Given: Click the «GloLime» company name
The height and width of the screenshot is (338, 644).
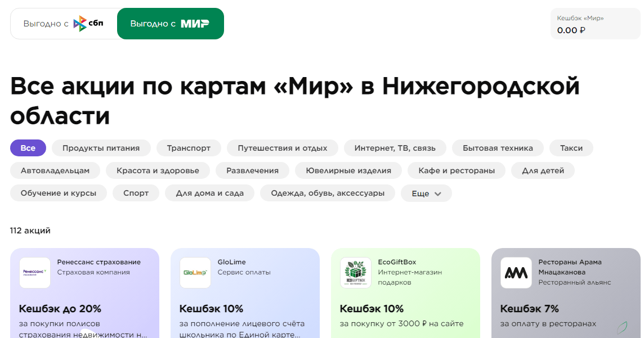Looking at the screenshot, I should pyautogui.click(x=231, y=262).
